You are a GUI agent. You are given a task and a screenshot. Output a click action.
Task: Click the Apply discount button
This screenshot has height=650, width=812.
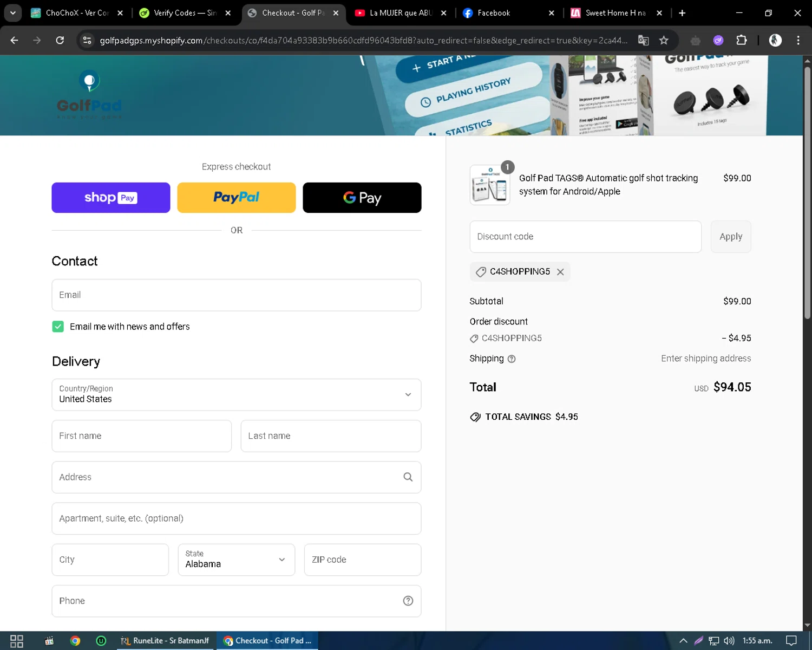point(731,237)
